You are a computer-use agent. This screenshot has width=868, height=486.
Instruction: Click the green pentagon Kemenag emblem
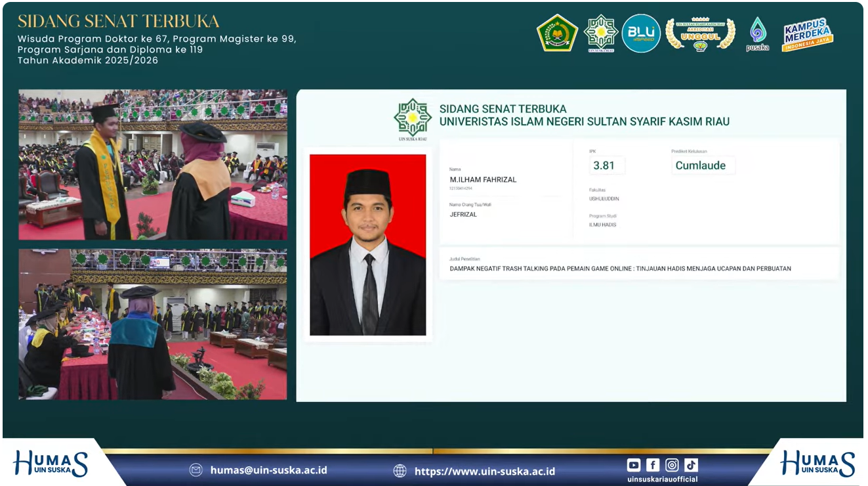(x=557, y=33)
